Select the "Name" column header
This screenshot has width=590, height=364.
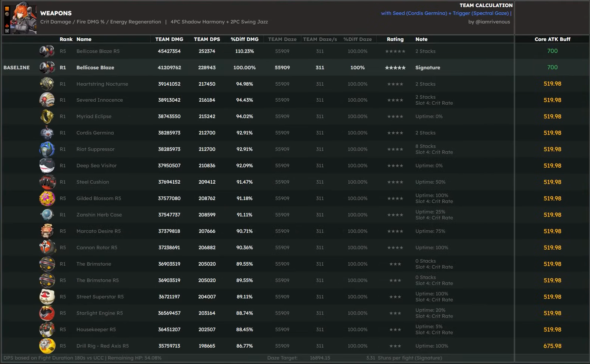point(84,39)
